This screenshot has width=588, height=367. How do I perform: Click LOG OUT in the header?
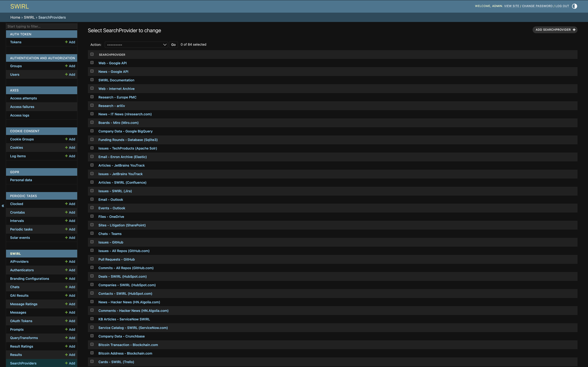562,6
